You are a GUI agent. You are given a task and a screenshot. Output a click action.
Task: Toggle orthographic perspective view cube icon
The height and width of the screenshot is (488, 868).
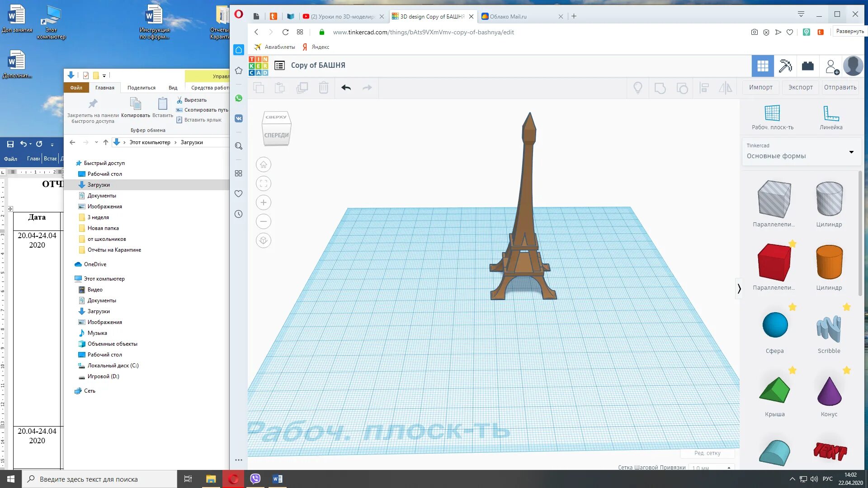pos(264,240)
